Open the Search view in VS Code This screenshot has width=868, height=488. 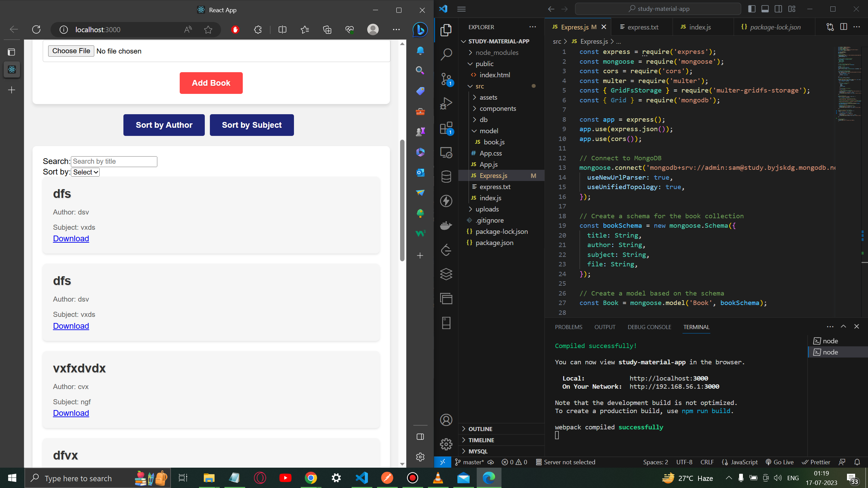click(x=446, y=54)
